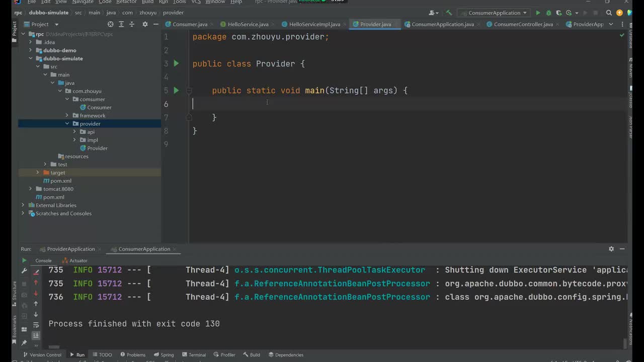The image size is (644, 362).
Task: Start debugging with the green bug icon
Action: [548, 13]
